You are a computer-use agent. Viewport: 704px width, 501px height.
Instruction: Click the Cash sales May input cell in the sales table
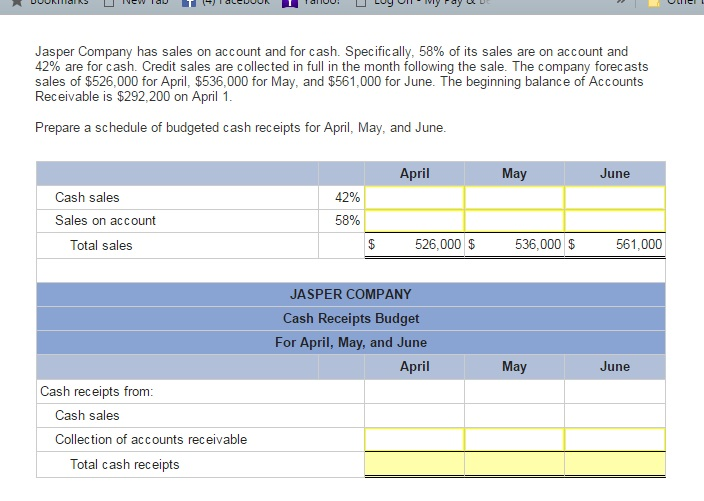point(515,198)
